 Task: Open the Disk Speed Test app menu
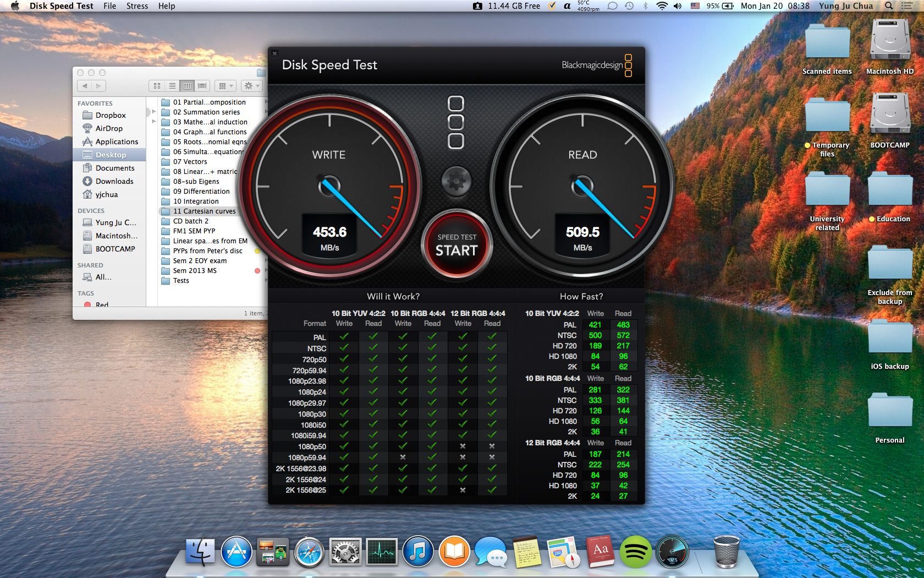(62, 6)
